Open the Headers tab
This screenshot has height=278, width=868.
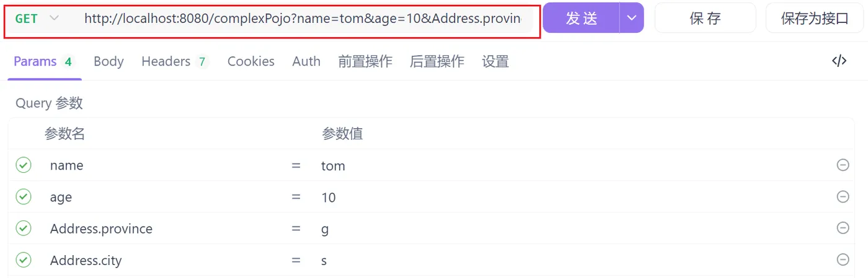point(166,61)
